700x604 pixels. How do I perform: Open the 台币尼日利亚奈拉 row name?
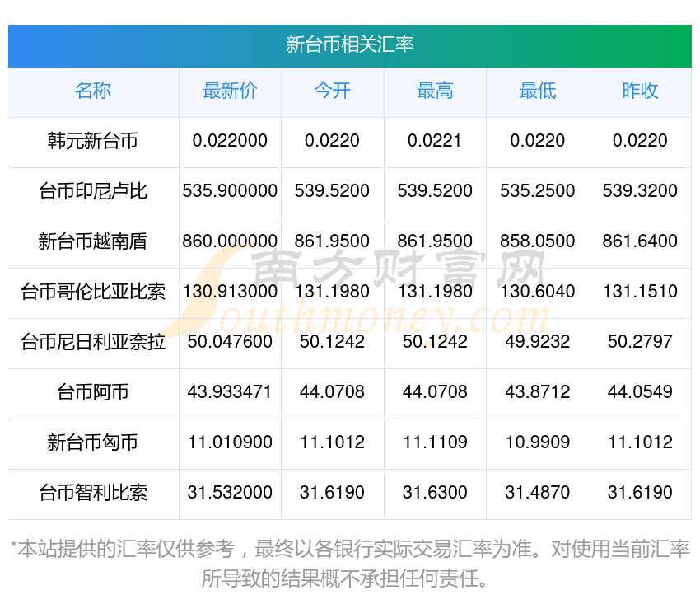[x=93, y=342]
